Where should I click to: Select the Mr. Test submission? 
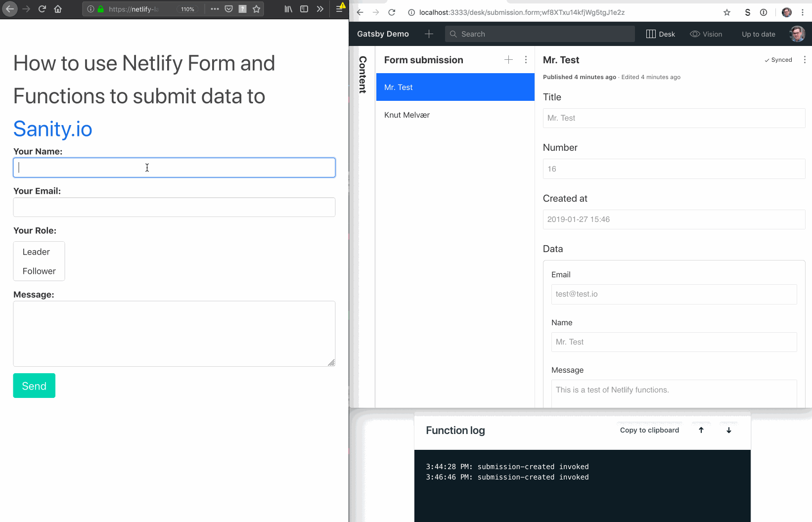click(455, 87)
